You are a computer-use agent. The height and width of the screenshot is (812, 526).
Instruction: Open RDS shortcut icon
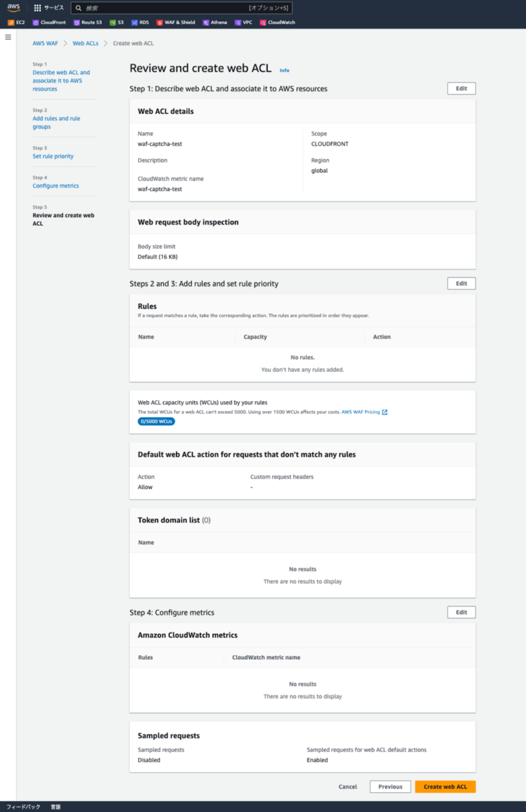pos(135,23)
